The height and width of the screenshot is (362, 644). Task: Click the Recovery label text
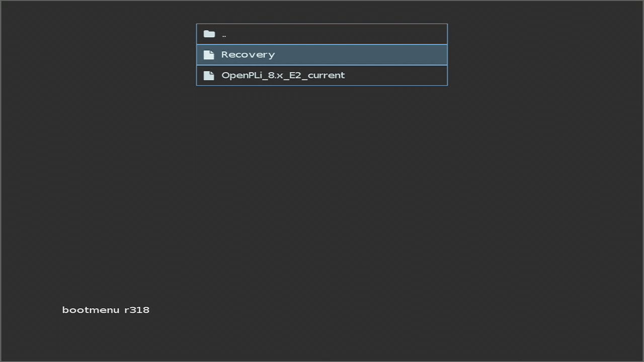(248, 55)
